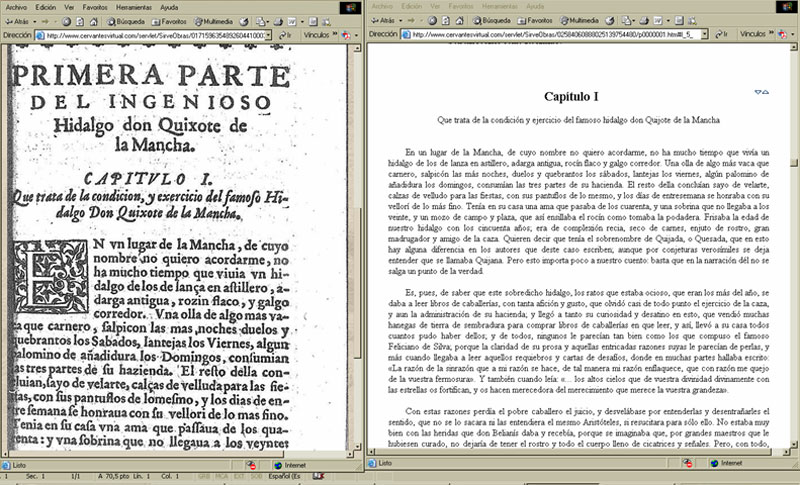Go back using Atrás in right window
800x485 pixels.
click(384, 21)
